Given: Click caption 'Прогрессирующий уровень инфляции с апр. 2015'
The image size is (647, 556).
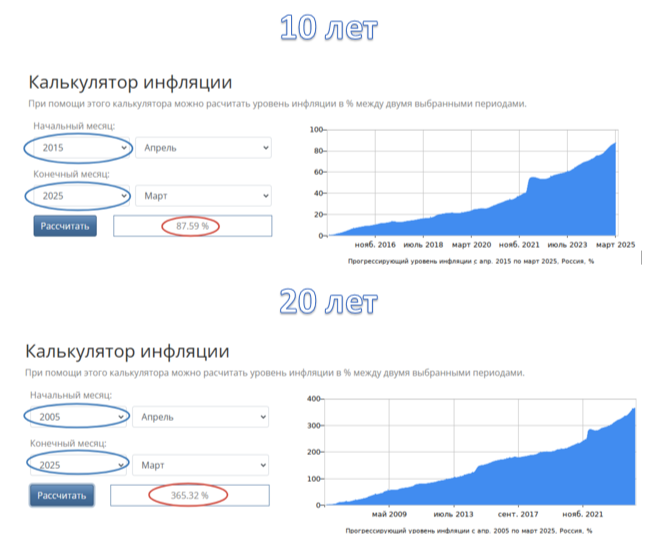Looking at the screenshot, I should tap(471, 261).
